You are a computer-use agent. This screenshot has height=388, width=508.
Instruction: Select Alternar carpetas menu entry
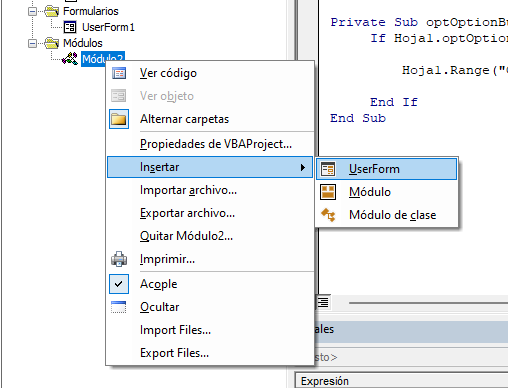click(x=210, y=119)
